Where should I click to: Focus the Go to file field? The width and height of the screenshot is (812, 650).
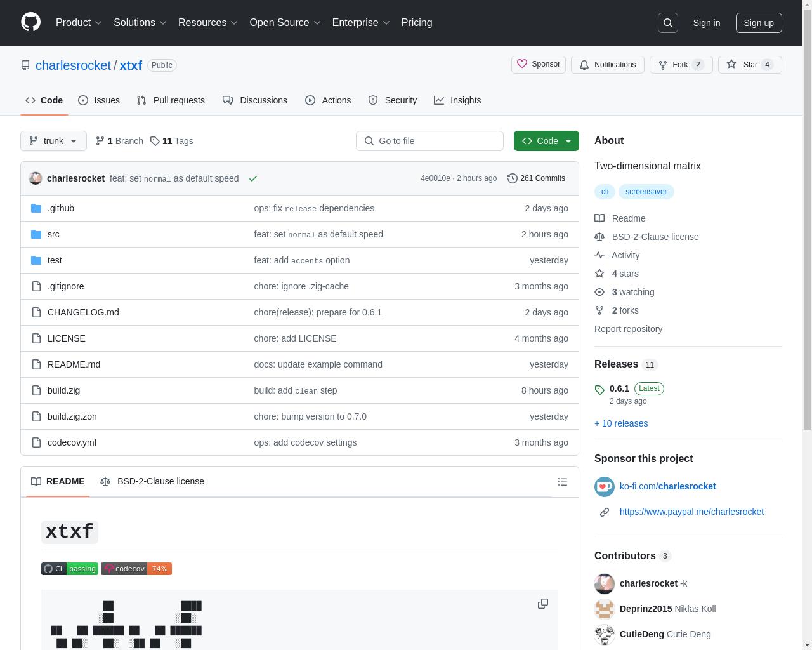pos(429,141)
